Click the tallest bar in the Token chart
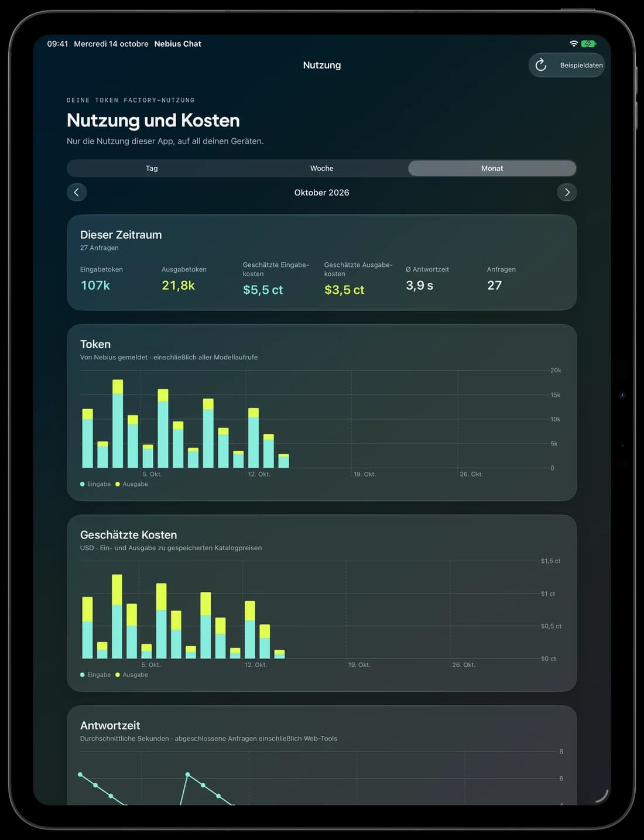Screen dimensions: 644x840 (118, 424)
